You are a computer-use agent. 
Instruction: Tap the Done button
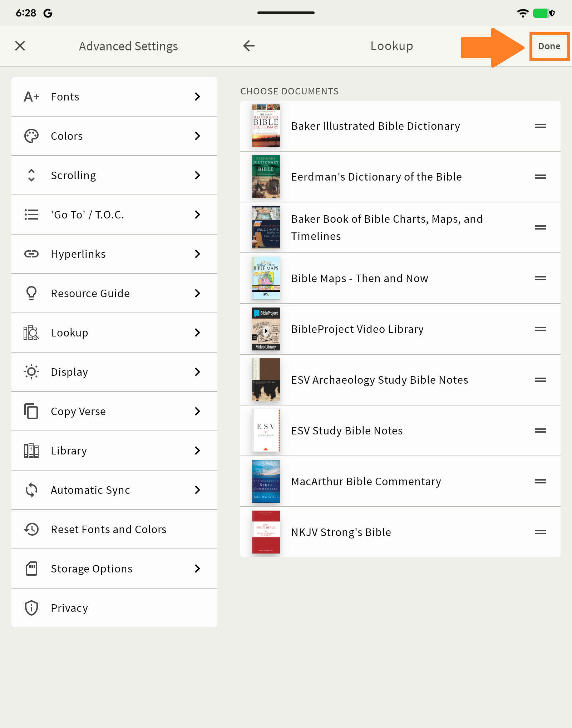(549, 46)
